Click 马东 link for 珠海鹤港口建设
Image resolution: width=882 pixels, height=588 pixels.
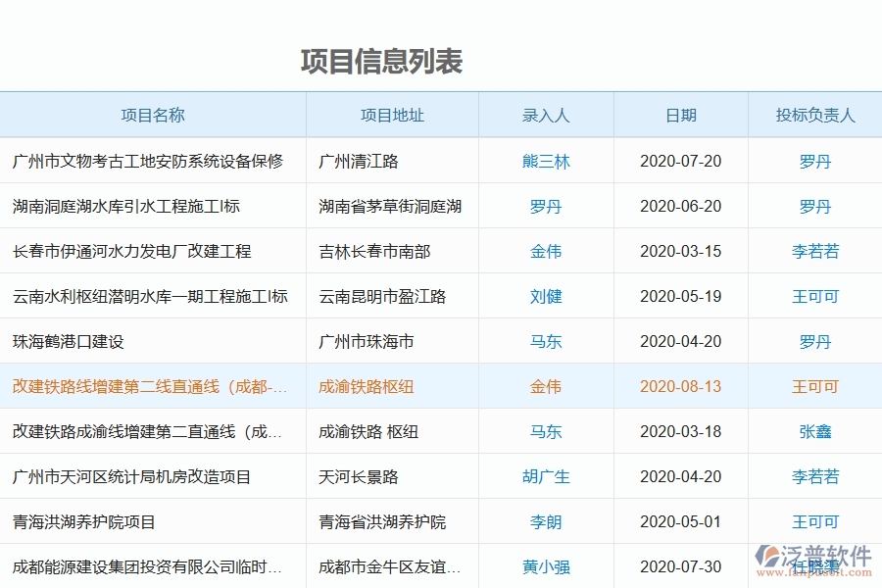click(x=547, y=341)
